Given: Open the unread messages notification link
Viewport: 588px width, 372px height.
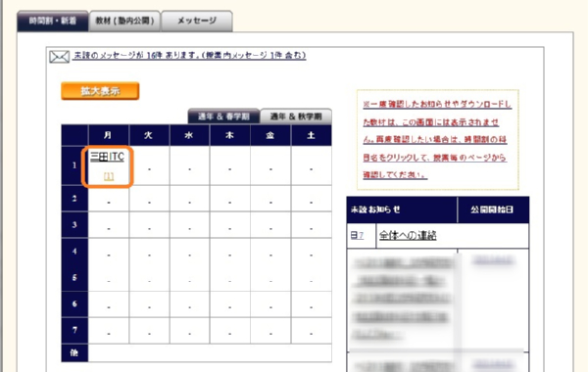Looking at the screenshot, I should click(x=190, y=56).
